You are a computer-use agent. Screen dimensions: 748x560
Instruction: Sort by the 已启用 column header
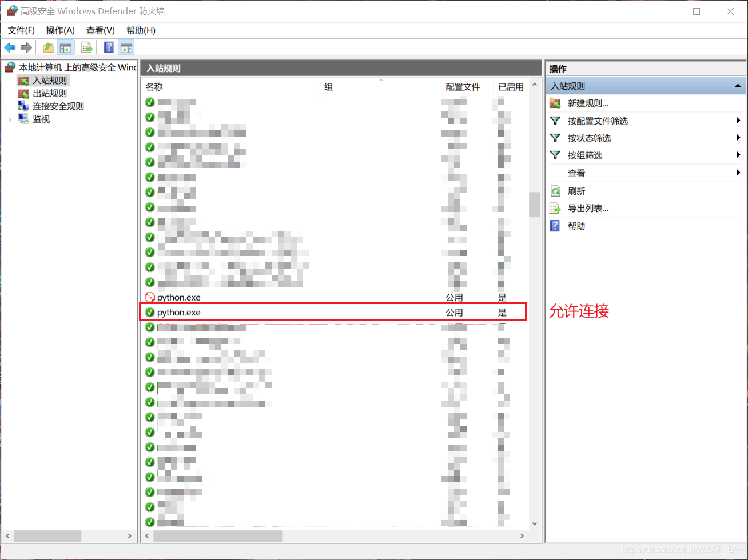click(x=511, y=87)
